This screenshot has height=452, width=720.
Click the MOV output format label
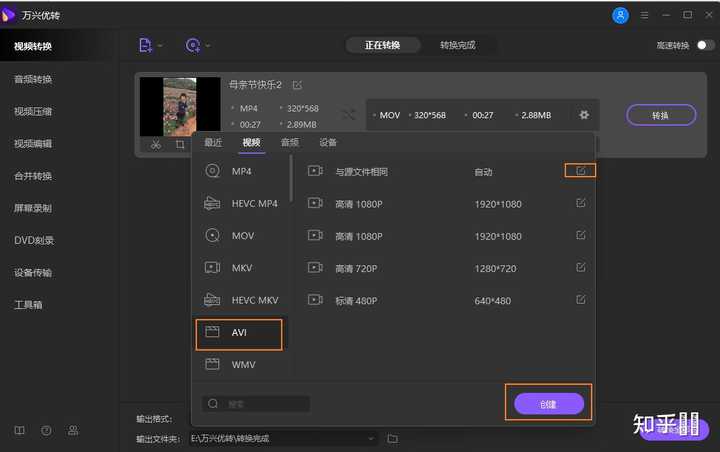(389, 115)
